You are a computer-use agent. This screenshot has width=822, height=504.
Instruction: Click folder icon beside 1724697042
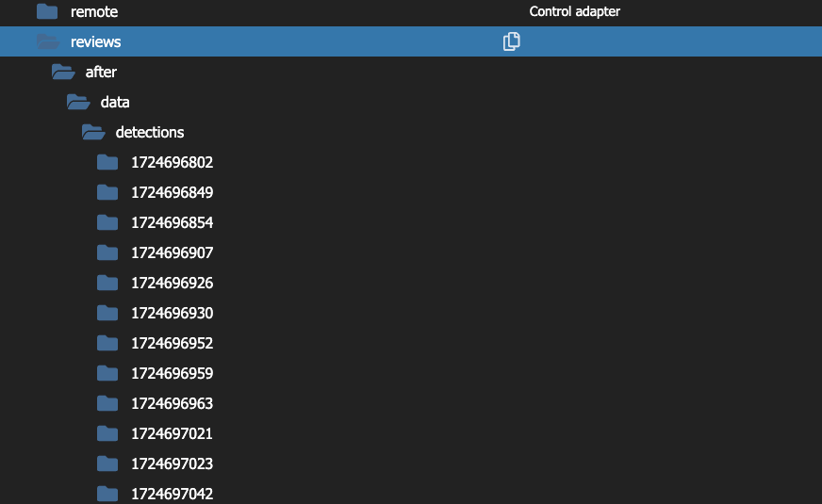pos(107,494)
